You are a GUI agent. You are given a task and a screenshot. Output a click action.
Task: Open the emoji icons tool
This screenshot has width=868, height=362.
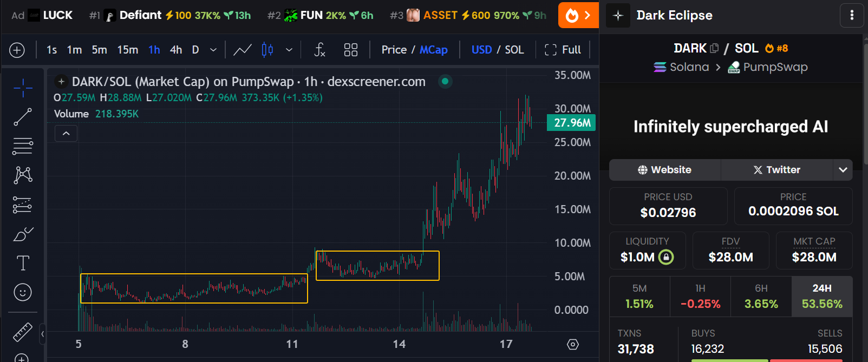pos(23,293)
